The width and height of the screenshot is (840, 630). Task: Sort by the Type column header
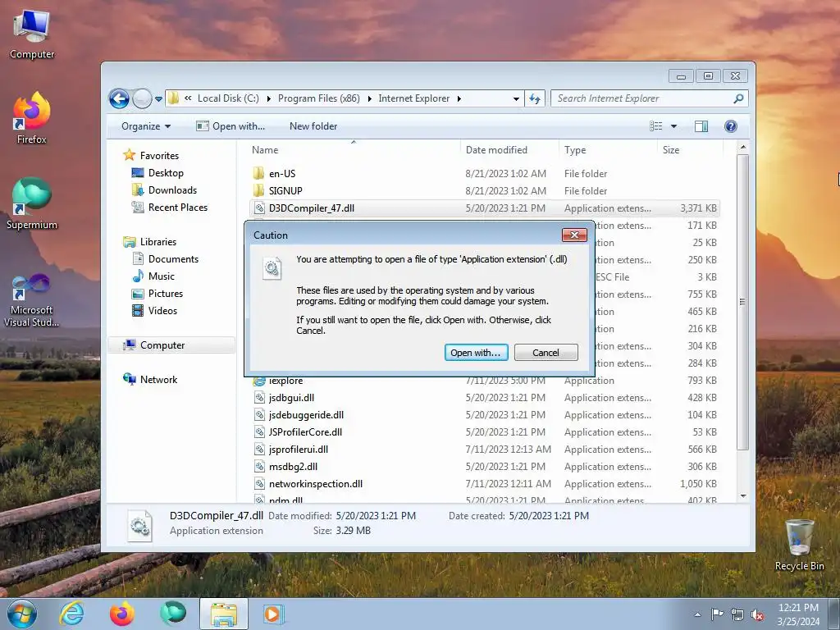[608, 150]
